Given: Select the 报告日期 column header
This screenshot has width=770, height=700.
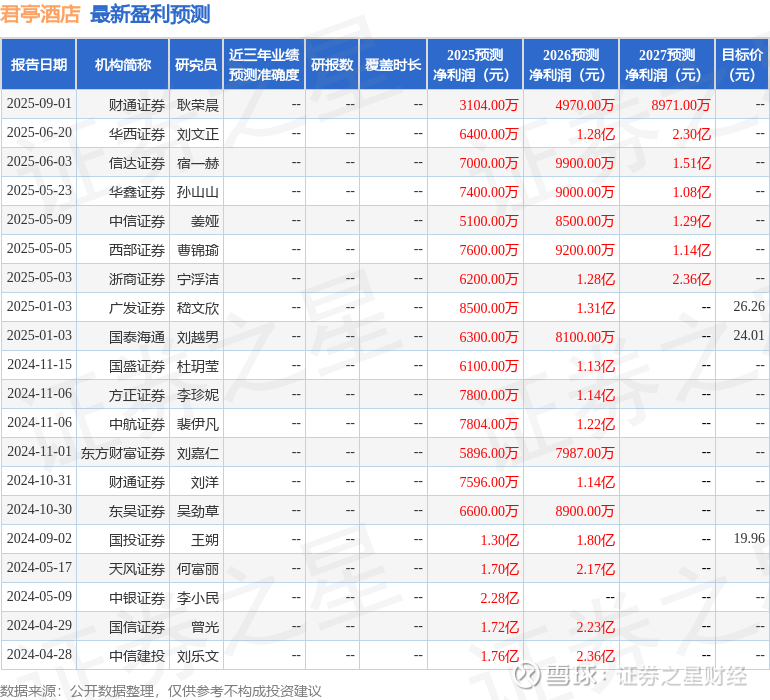Looking at the screenshot, I should [39, 64].
